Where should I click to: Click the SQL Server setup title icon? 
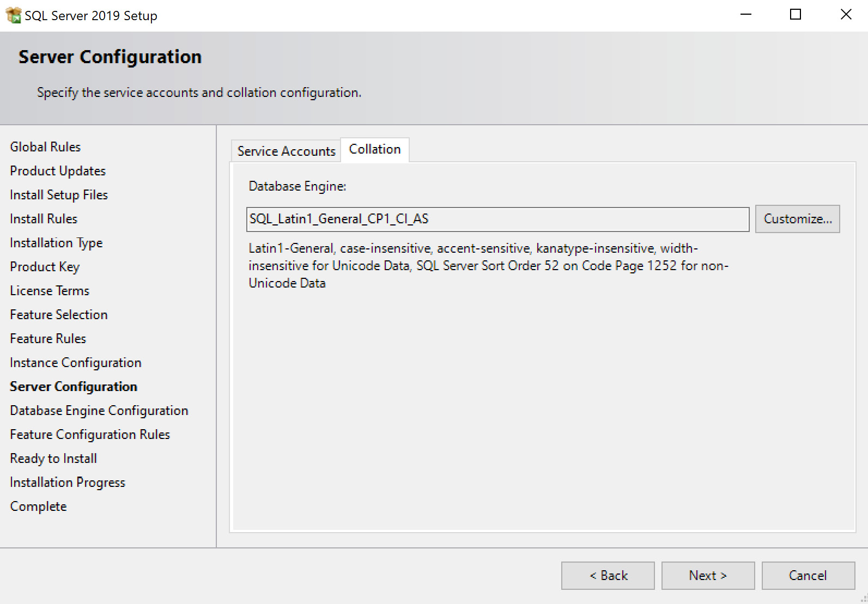[x=13, y=15]
